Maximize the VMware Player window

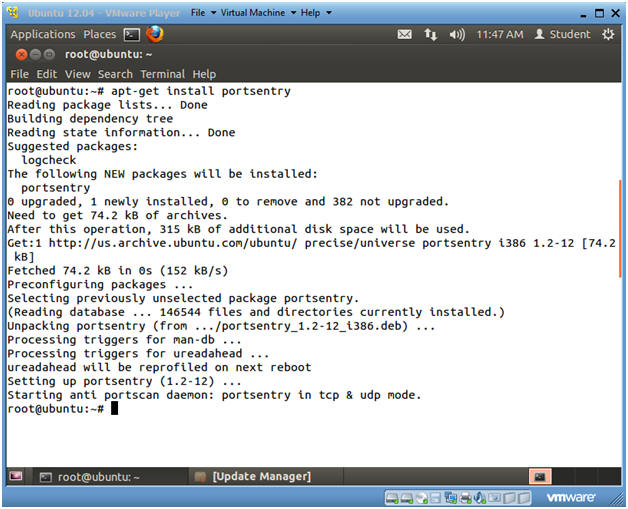[x=599, y=13]
